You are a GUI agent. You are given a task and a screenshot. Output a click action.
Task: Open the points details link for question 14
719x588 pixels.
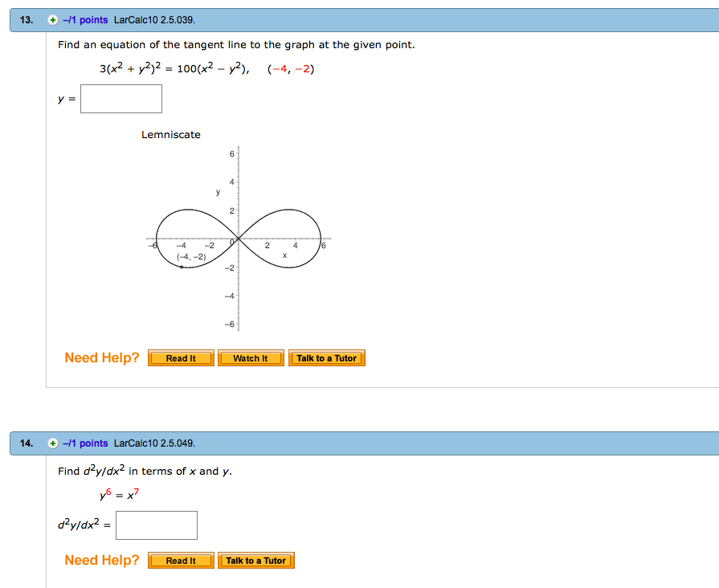[85, 443]
